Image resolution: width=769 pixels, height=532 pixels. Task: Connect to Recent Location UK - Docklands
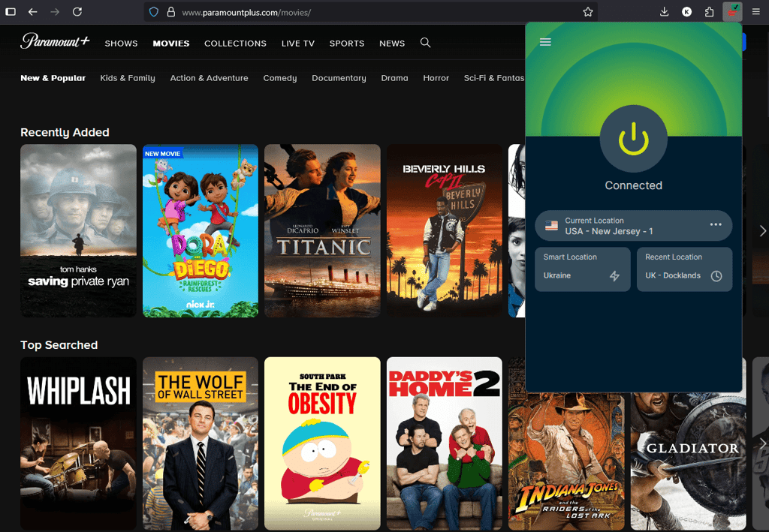coord(684,269)
